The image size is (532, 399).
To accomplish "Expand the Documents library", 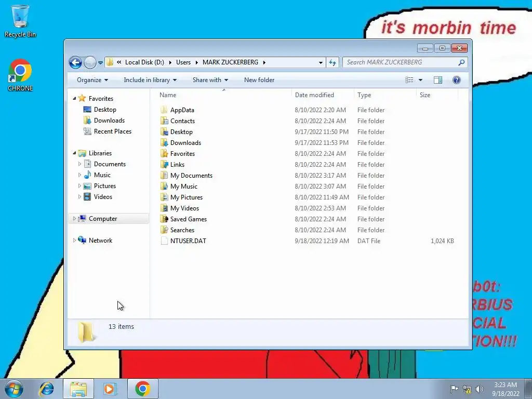I will click(x=79, y=164).
